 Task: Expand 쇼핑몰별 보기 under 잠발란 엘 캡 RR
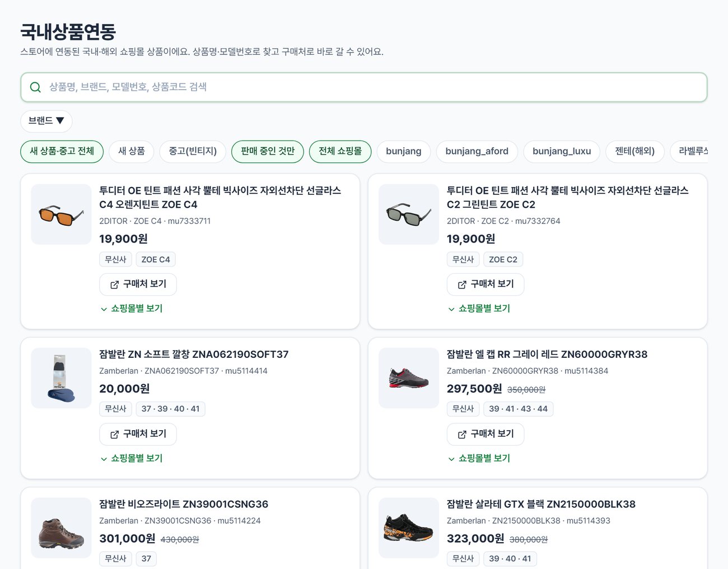pos(479,458)
